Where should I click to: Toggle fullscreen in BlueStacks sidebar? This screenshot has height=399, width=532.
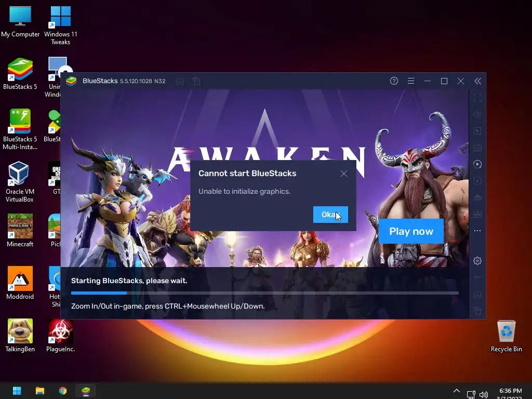pyautogui.click(x=477, y=98)
